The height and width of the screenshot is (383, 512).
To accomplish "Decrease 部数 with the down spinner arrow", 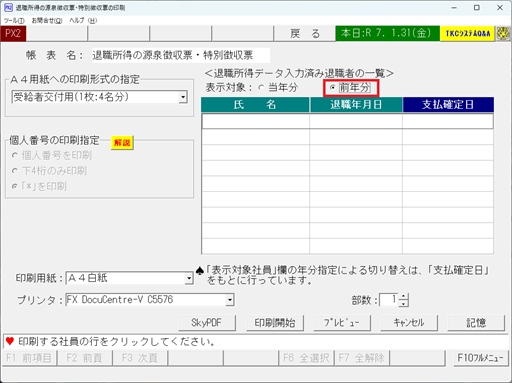I will 404,303.
